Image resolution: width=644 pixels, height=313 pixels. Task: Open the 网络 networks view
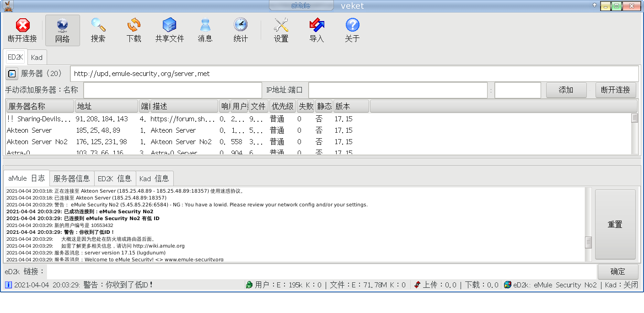[x=63, y=31]
